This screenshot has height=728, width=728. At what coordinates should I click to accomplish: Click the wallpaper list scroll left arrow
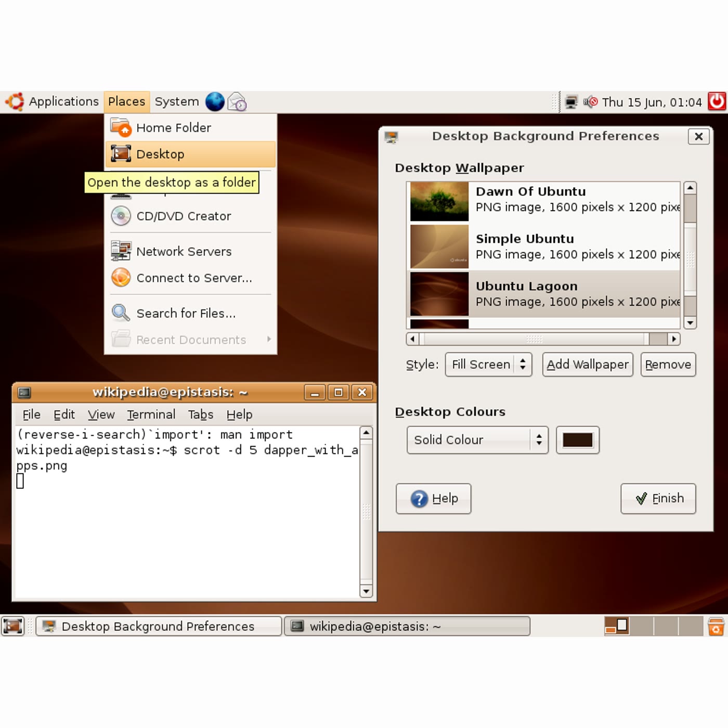click(412, 339)
